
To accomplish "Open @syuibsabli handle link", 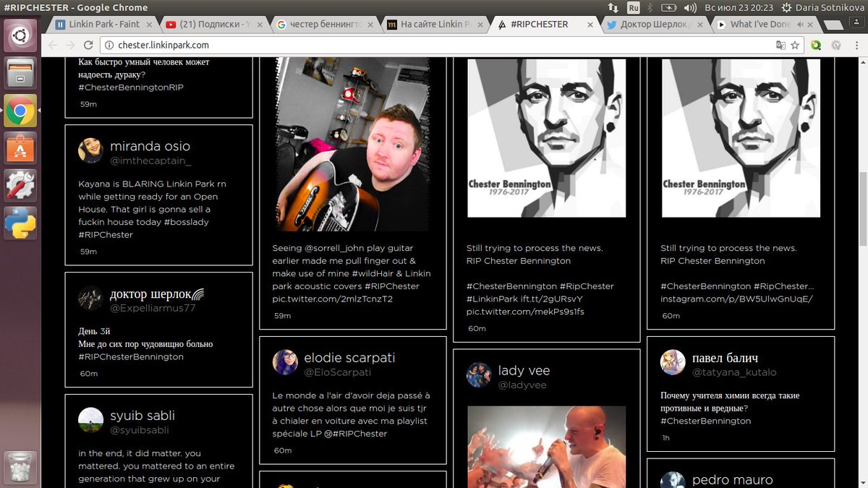I will 140,430.
